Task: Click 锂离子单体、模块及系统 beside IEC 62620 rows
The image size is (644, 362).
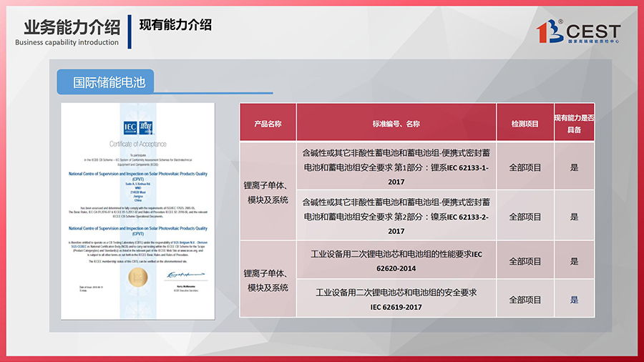Action: pos(268,280)
